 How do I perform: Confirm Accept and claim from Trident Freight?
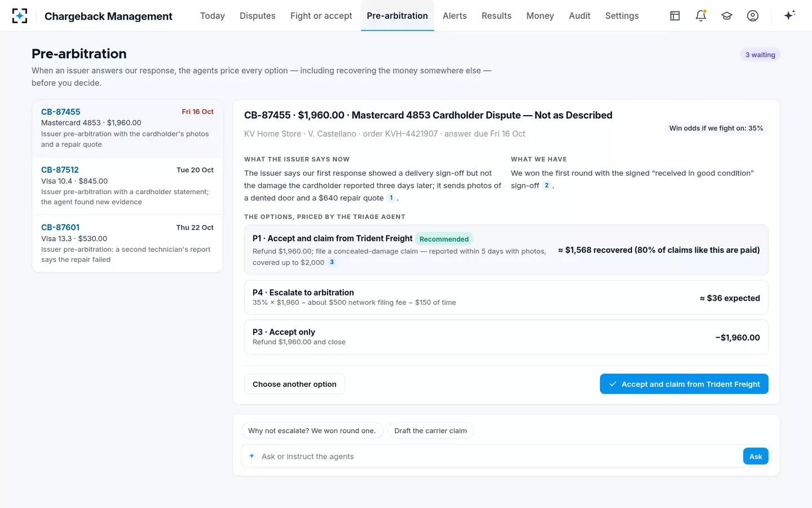684,384
